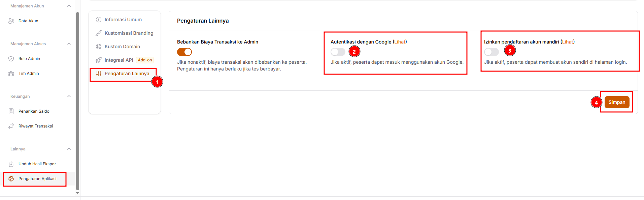Click the Pengaturan Lainnya panel heading

tap(203, 21)
